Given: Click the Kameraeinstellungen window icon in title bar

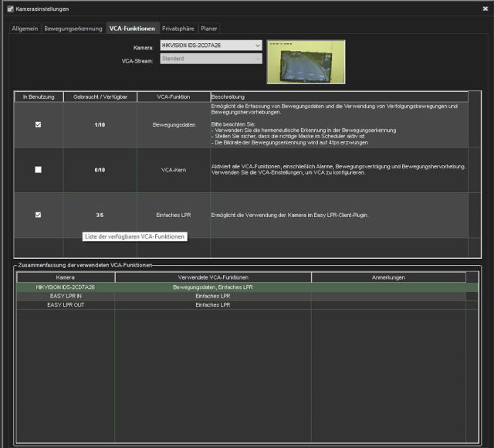Looking at the screenshot, I should pos(10,8).
